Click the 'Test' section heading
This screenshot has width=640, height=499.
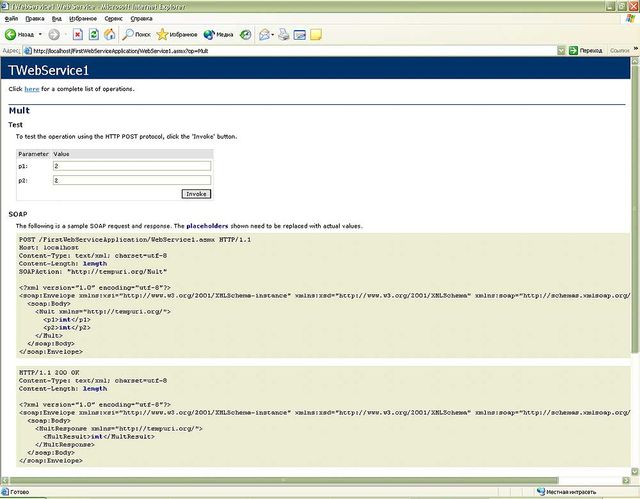(16, 125)
